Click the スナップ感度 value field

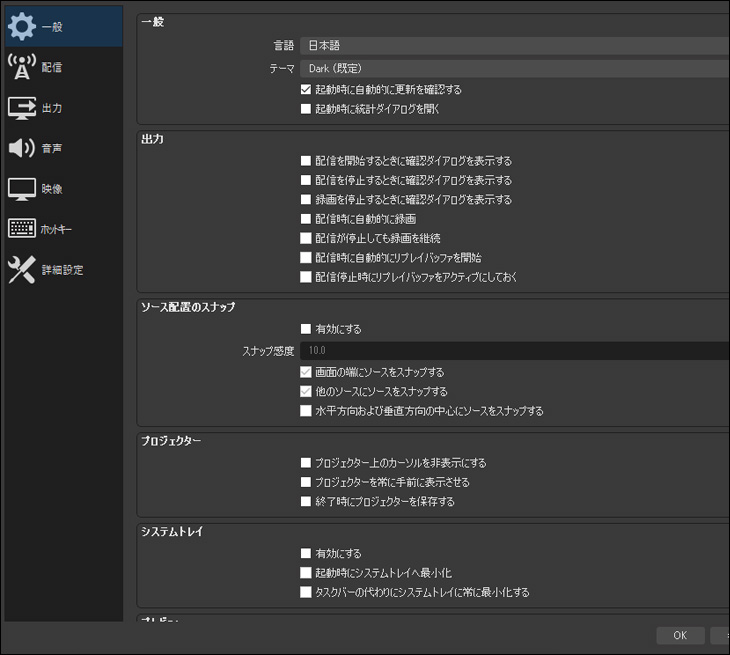click(x=514, y=351)
